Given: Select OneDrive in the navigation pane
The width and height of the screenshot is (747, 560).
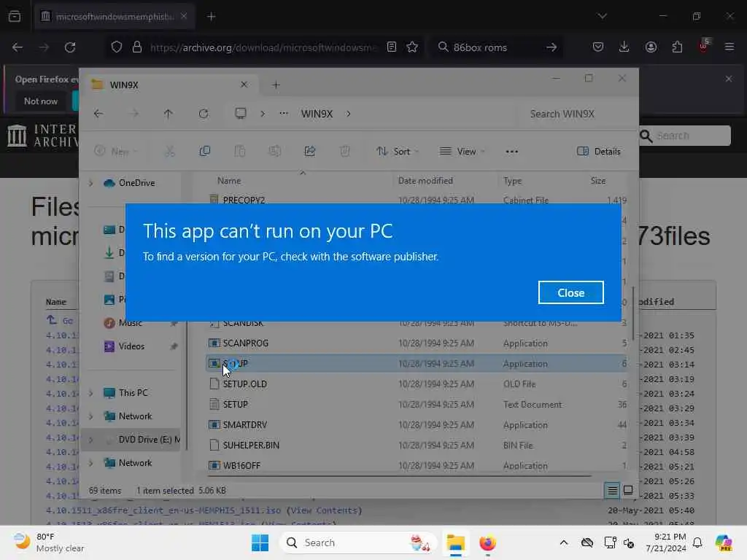Looking at the screenshot, I should (136, 183).
